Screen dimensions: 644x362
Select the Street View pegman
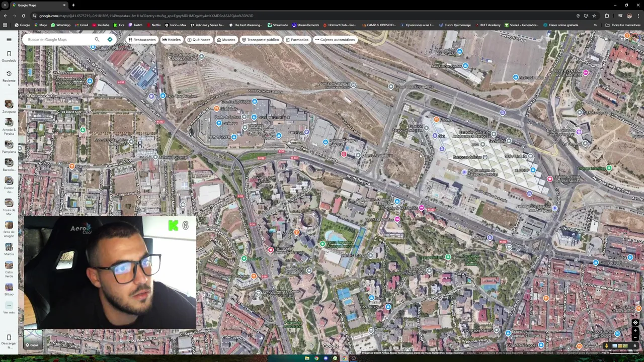[606, 345]
